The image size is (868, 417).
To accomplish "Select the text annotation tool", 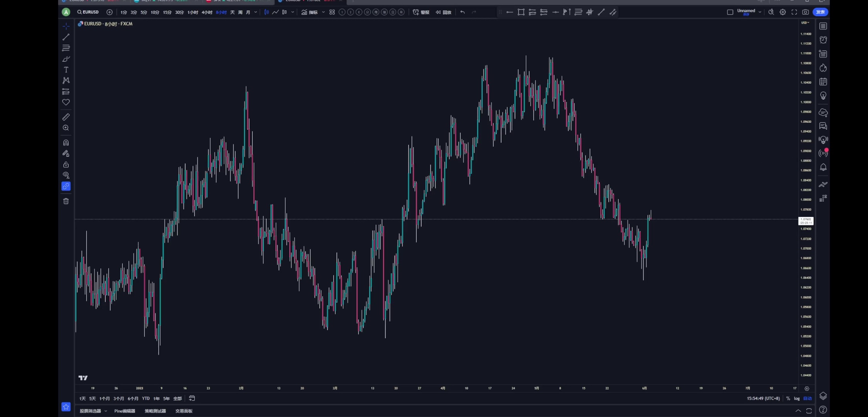I will tap(66, 70).
